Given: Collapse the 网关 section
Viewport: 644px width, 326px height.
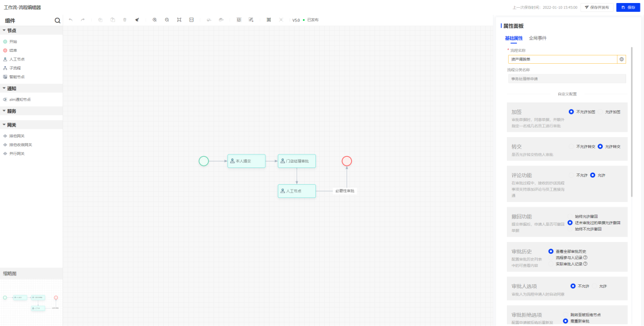Looking at the screenshot, I should point(4,125).
